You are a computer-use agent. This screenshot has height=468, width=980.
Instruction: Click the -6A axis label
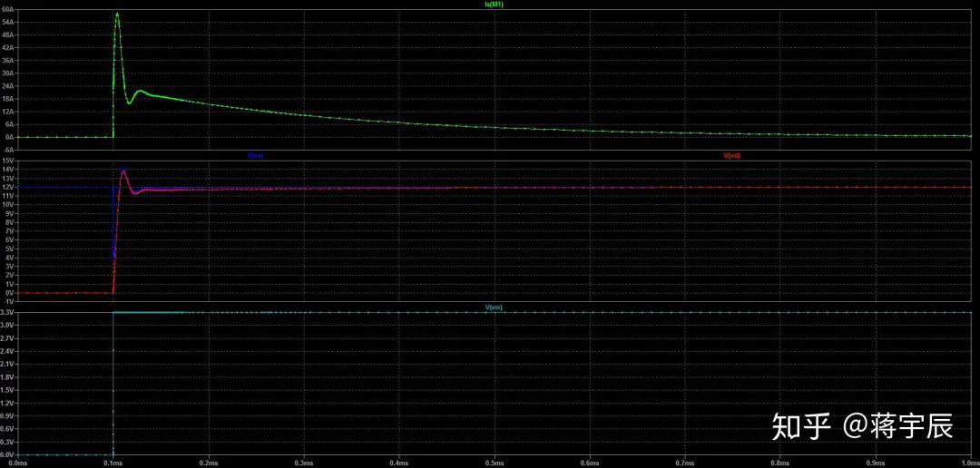click(x=10, y=150)
